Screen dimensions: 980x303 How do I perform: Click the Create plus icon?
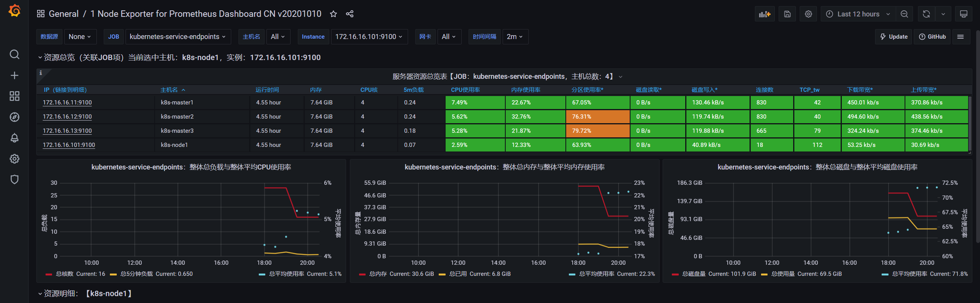click(14, 75)
